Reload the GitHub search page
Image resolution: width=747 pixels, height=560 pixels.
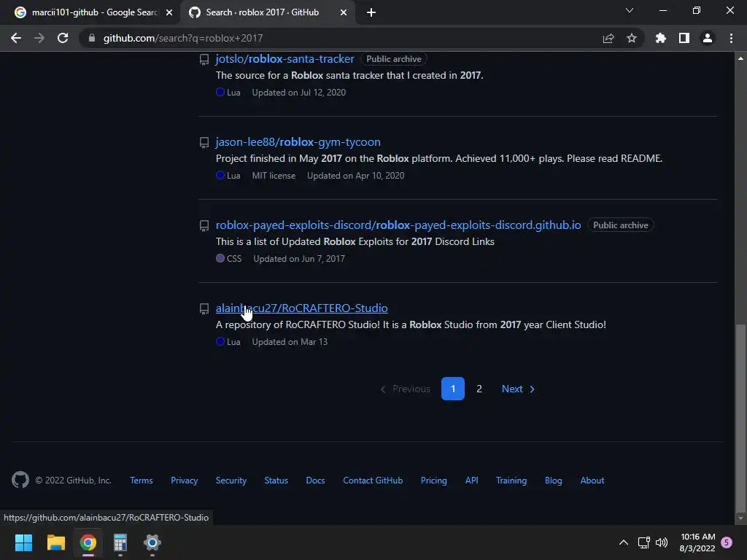pyautogui.click(x=63, y=38)
